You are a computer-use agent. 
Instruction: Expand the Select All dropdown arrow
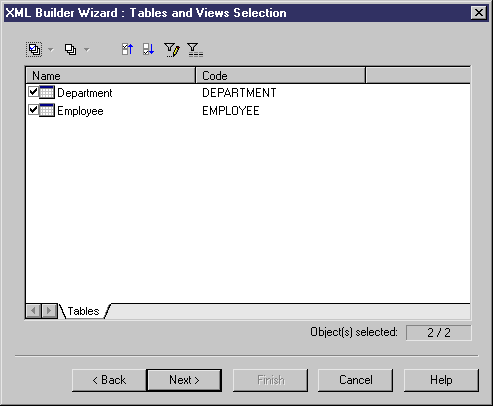tap(51, 50)
